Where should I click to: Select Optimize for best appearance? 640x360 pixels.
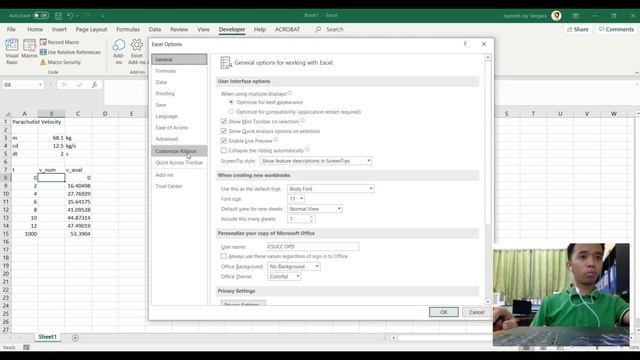(231, 102)
